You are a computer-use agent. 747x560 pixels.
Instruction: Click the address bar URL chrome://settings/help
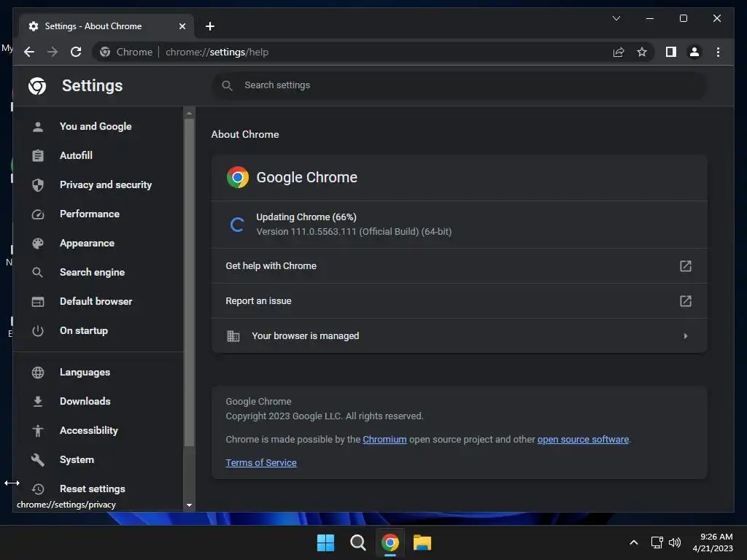[217, 52]
